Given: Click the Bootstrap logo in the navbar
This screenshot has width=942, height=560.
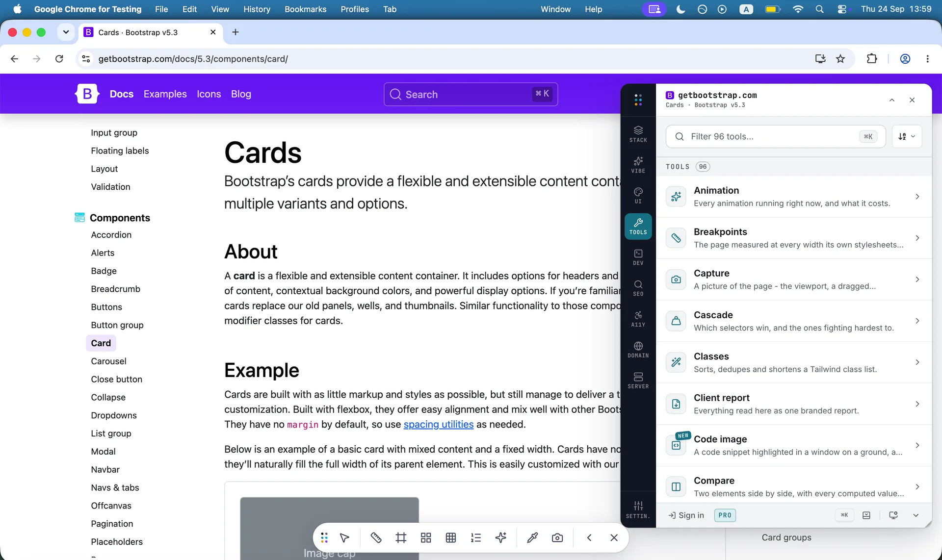Looking at the screenshot, I should 87,94.
